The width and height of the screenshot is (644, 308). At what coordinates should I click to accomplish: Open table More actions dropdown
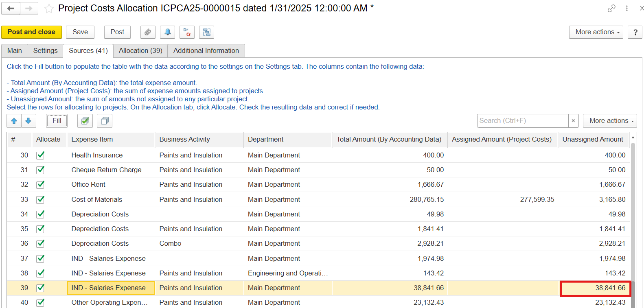click(609, 121)
